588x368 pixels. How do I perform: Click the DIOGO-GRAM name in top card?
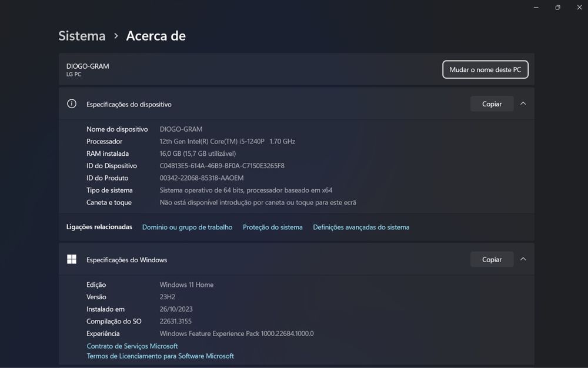click(88, 66)
